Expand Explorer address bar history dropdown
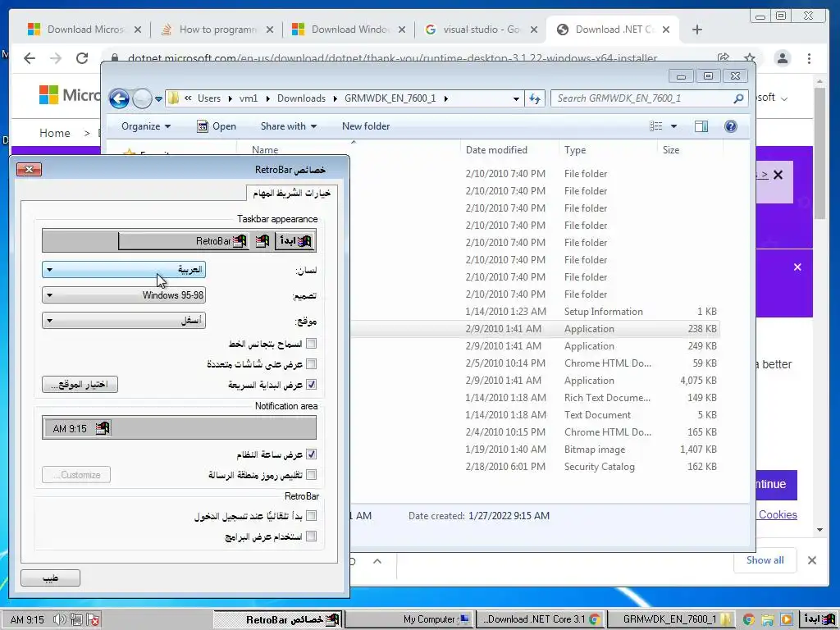This screenshot has height=630, width=840. pos(516,98)
